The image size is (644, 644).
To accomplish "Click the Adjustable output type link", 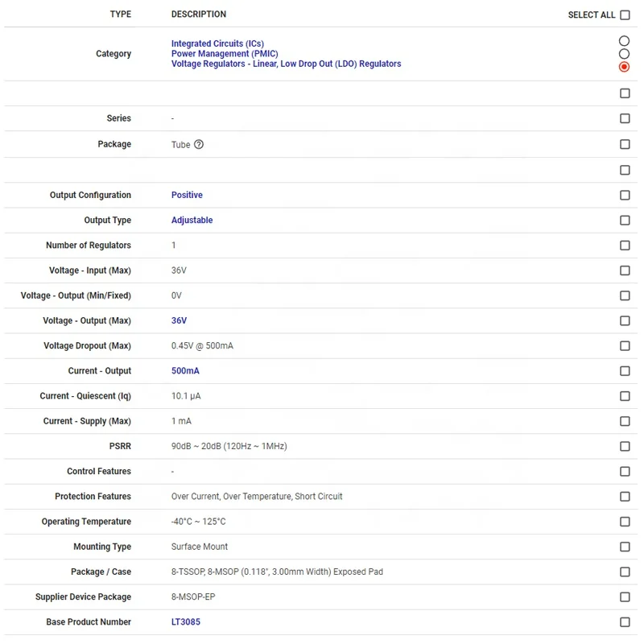I will (x=192, y=220).
